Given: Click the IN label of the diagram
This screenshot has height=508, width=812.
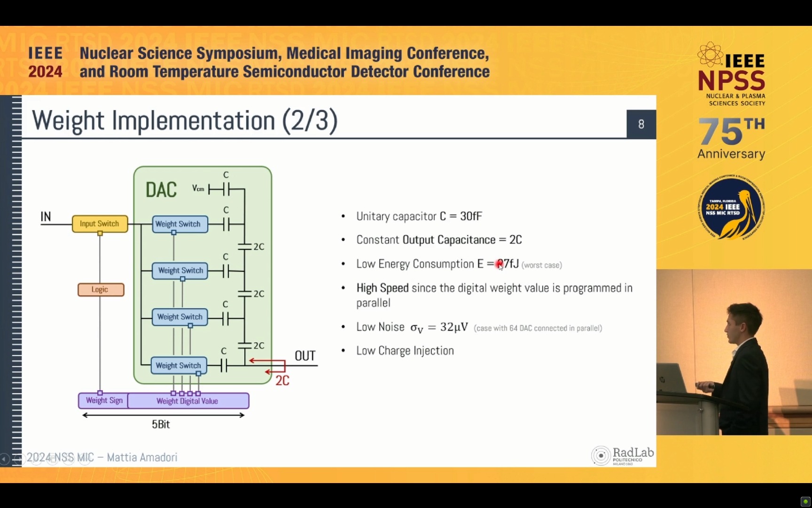Looking at the screenshot, I should click(46, 216).
